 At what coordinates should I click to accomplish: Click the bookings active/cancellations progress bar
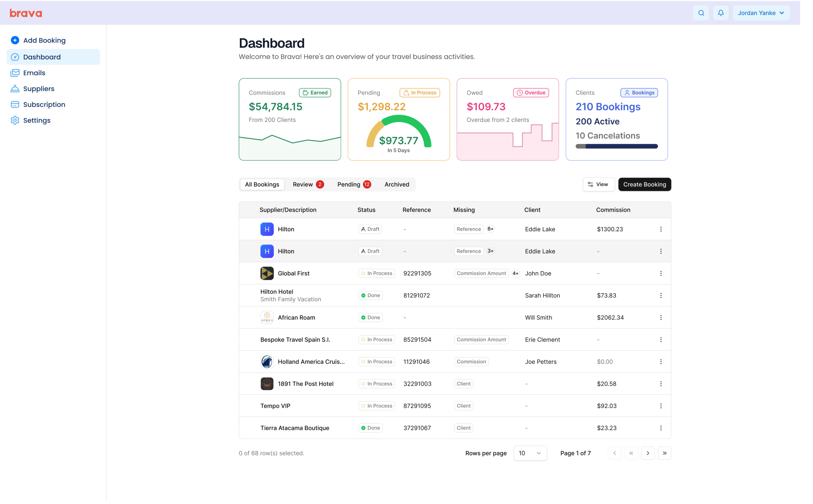tap(616, 146)
